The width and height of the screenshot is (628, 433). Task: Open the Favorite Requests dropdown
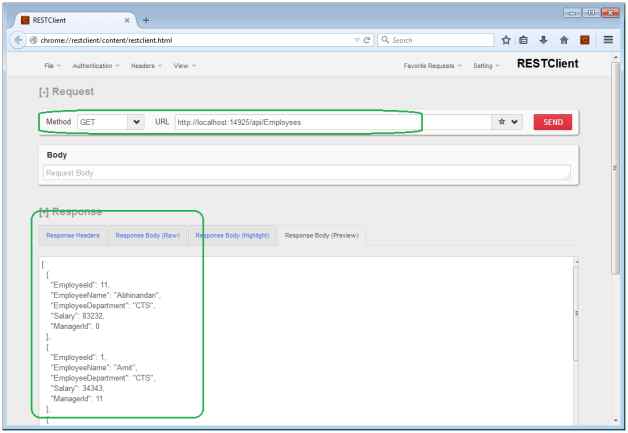pos(433,66)
